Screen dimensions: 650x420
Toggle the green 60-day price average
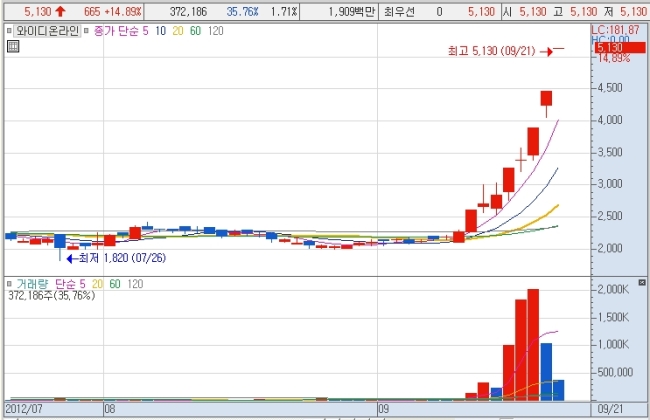pyautogui.click(x=195, y=31)
